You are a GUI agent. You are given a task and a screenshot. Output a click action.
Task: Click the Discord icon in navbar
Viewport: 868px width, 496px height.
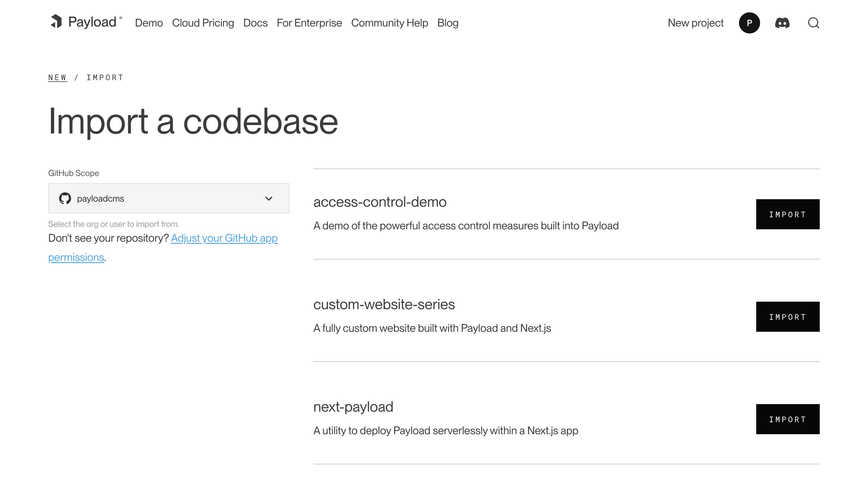click(x=782, y=23)
